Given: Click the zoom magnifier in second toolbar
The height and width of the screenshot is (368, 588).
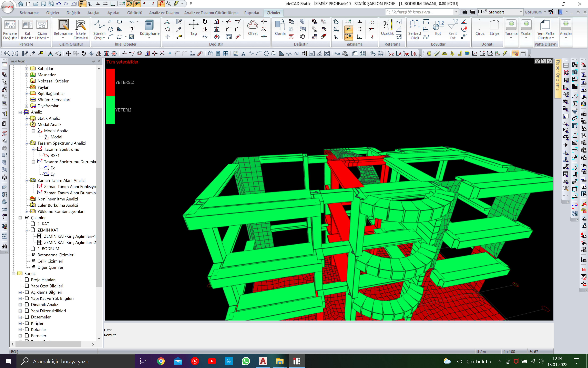Looking at the screenshot, I should pos(7,53).
